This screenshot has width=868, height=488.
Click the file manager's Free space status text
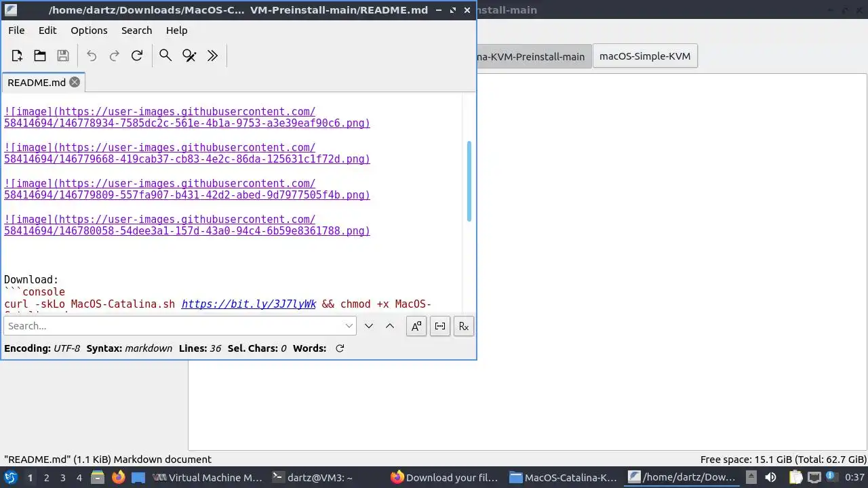click(x=783, y=460)
